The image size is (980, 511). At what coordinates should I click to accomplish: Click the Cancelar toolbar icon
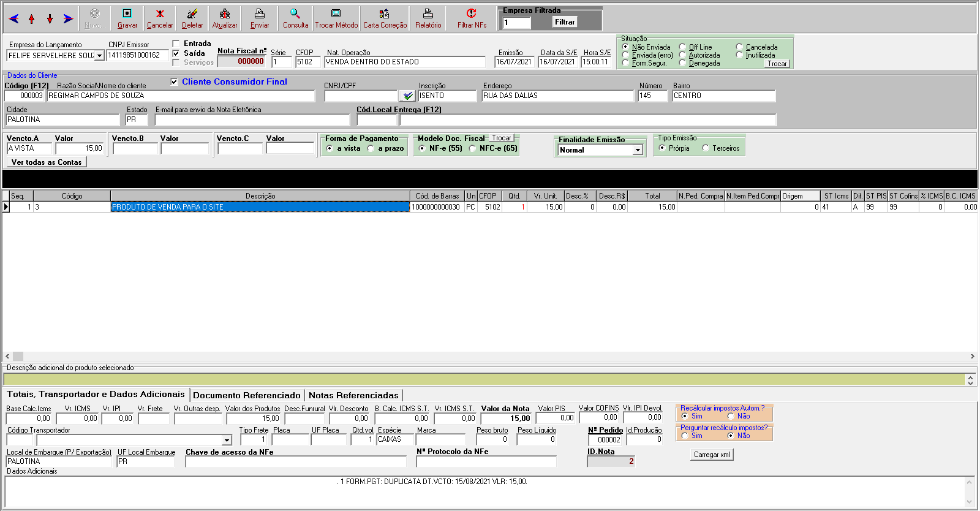coord(160,13)
